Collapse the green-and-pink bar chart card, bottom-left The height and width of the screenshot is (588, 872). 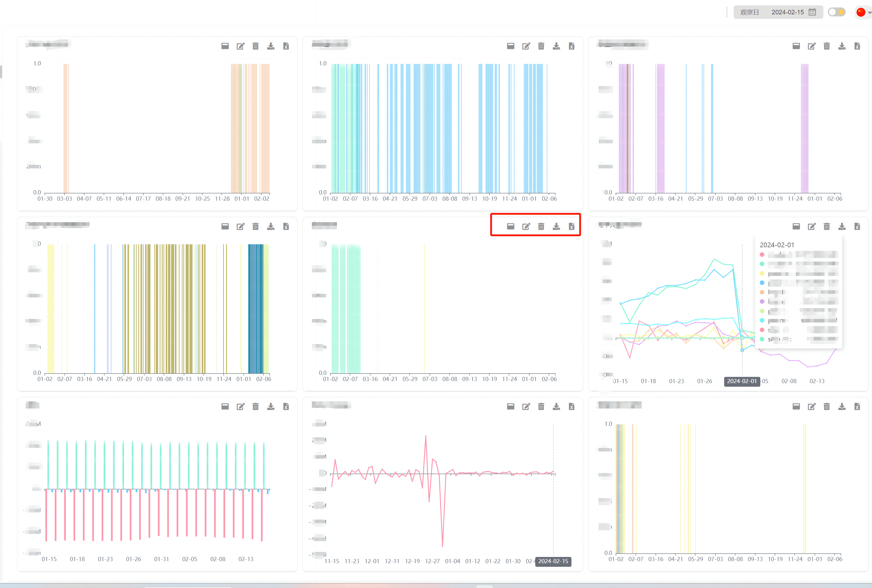click(225, 406)
